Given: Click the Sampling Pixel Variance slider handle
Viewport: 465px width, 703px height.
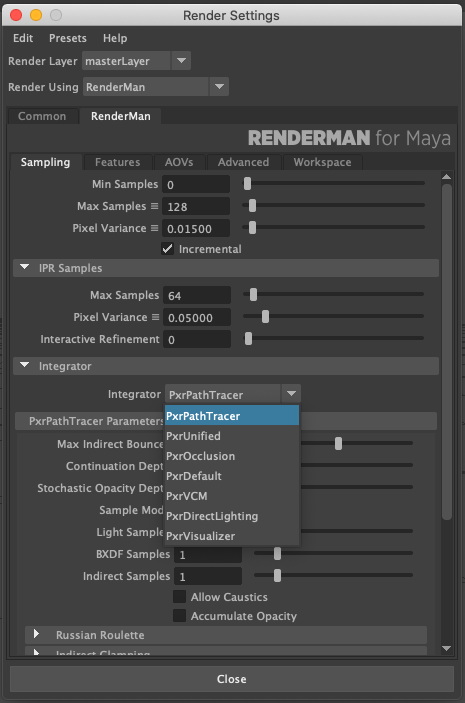Looking at the screenshot, I should [x=252, y=227].
